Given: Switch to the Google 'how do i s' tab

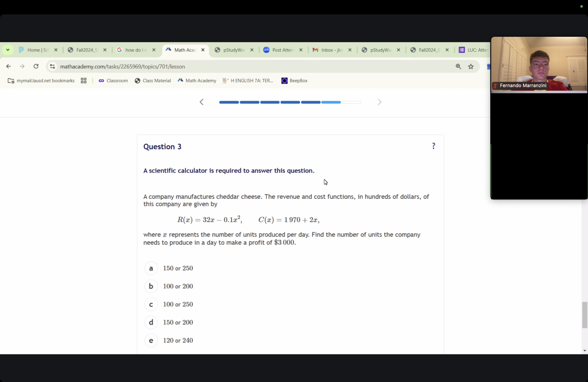Looking at the screenshot, I should click(136, 50).
